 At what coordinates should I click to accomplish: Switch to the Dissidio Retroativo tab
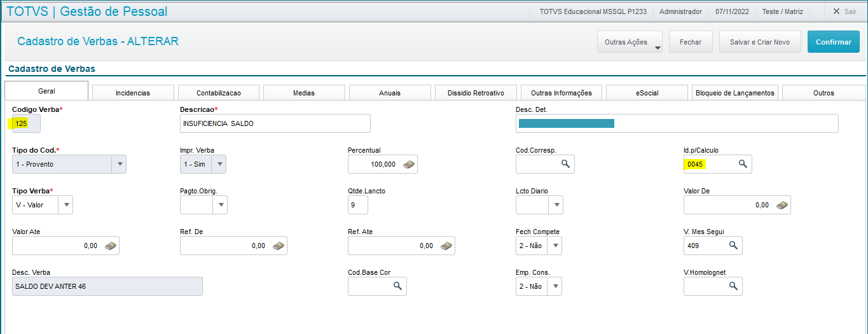point(476,93)
